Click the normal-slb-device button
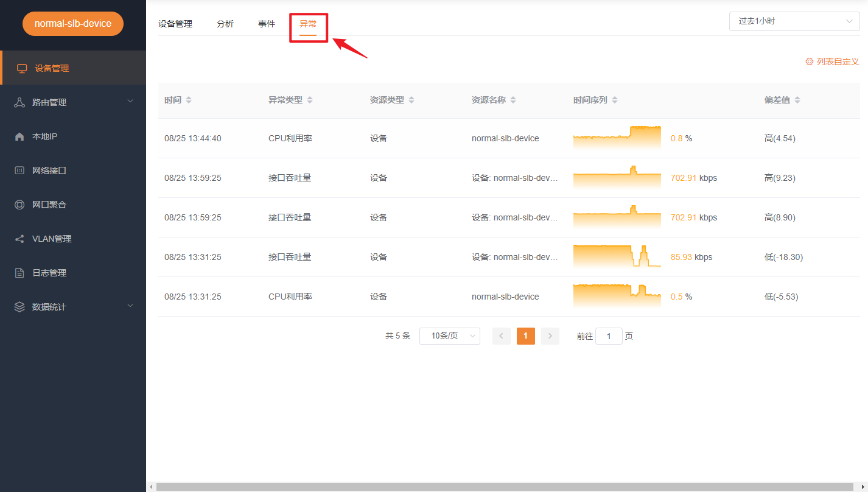Image resolution: width=868 pixels, height=492 pixels. (72, 23)
